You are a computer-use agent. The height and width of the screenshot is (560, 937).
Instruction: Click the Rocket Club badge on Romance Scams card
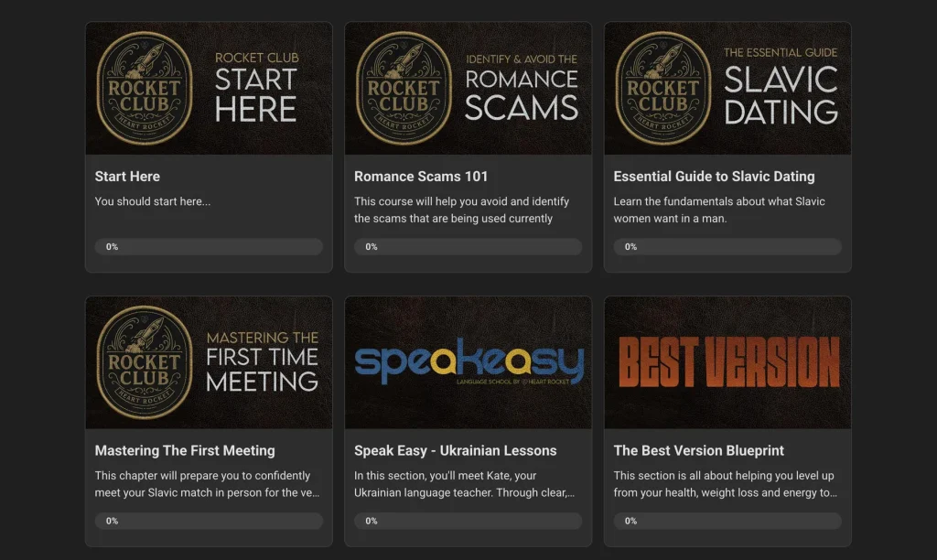click(x=404, y=89)
